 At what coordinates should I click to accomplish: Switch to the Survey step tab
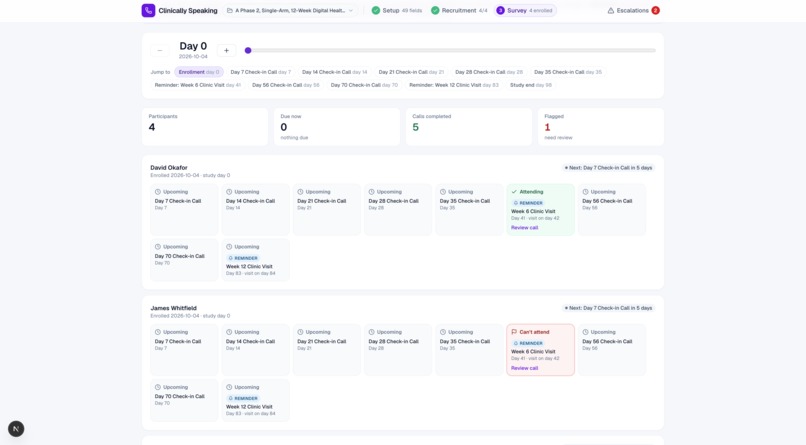[525, 10]
